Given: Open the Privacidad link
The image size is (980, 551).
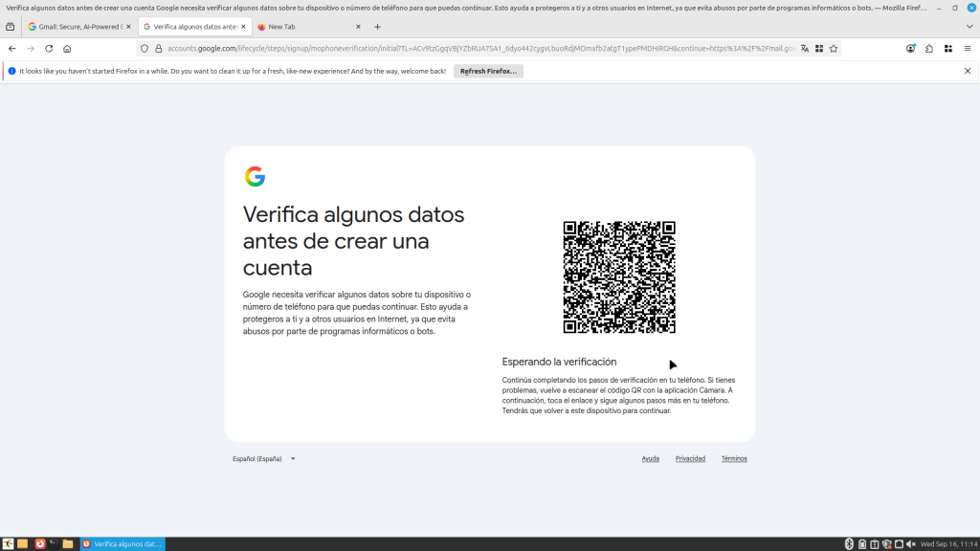Looking at the screenshot, I should (x=690, y=458).
